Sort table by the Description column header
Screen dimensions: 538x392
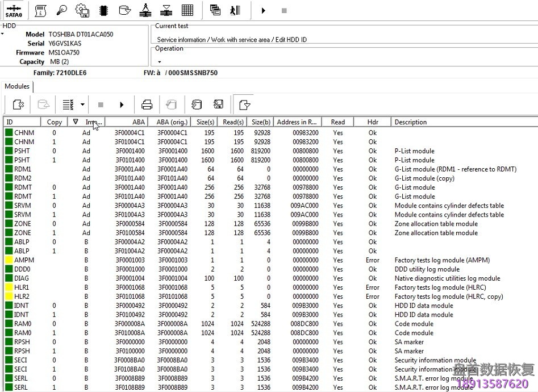(410, 122)
